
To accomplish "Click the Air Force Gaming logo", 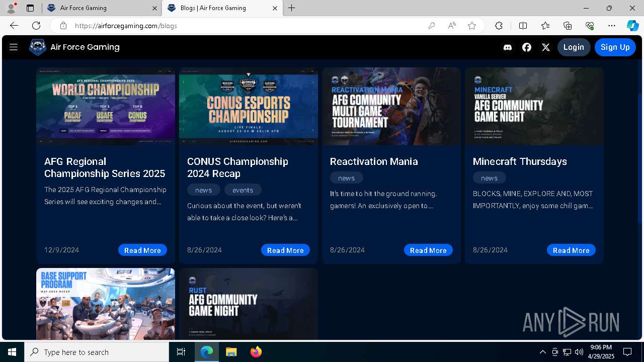I will [x=38, y=47].
